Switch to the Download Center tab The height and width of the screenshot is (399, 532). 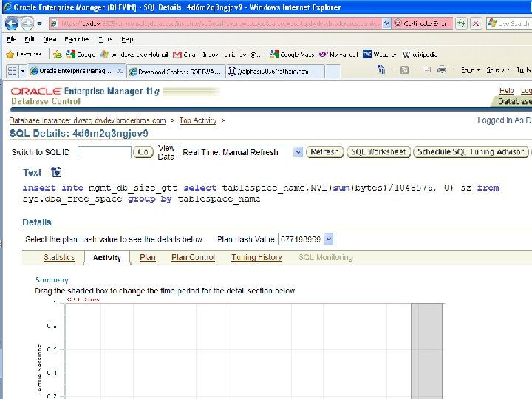[176, 72]
